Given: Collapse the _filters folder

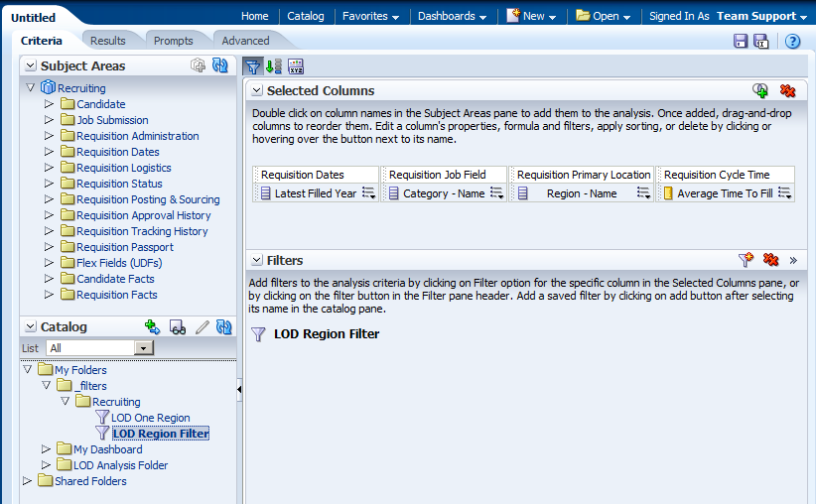Looking at the screenshot, I should (x=47, y=385).
